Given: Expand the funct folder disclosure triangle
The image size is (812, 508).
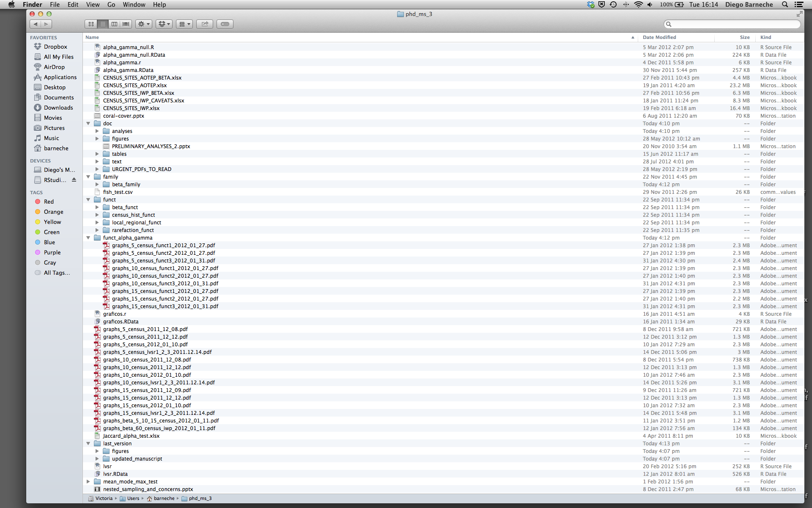Looking at the screenshot, I should coord(89,199).
